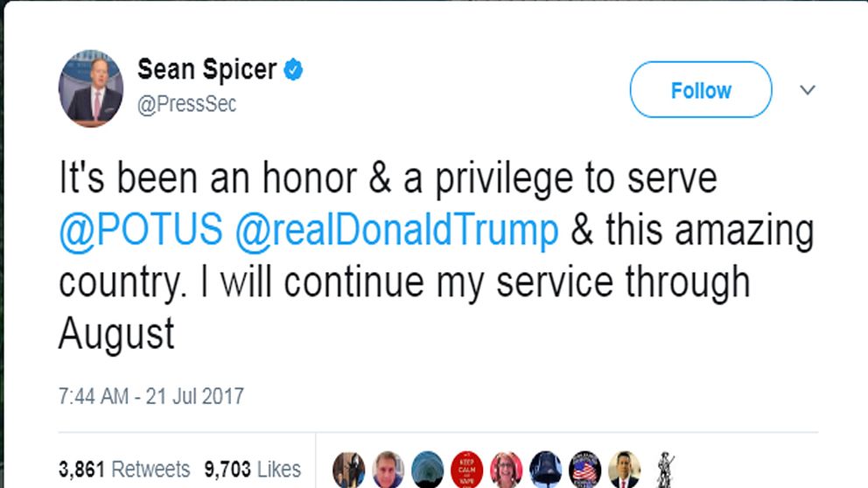Click the first dark liker avatar
This screenshot has width=868, height=488.
click(x=349, y=470)
